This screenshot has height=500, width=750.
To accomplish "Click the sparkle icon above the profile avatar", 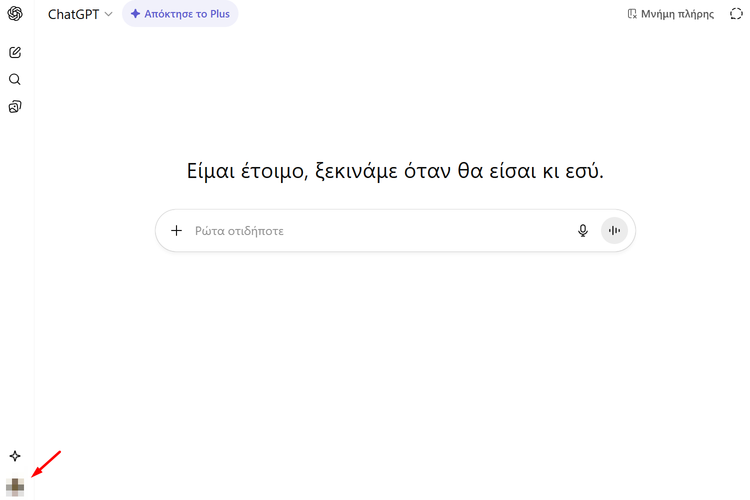I will (15, 456).
